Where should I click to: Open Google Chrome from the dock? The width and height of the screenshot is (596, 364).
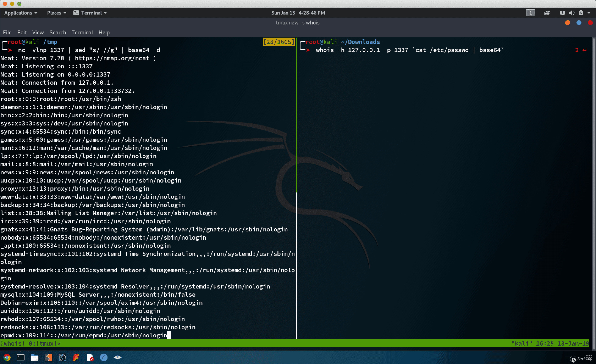7,357
